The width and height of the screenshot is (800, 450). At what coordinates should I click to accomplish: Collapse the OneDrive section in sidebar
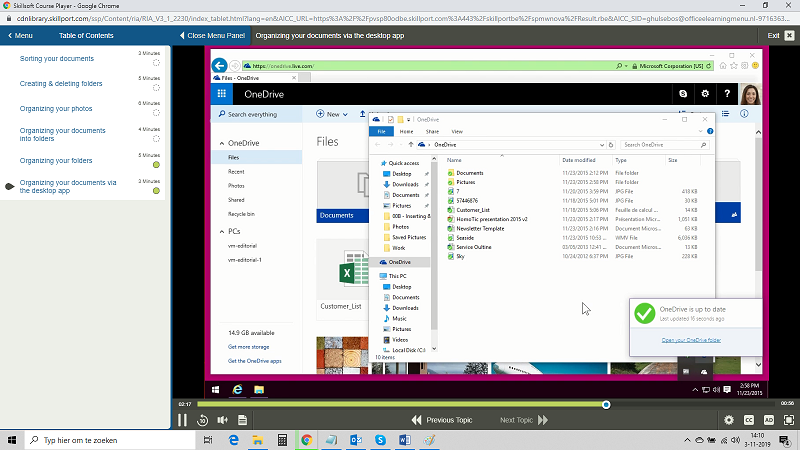click(222, 143)
